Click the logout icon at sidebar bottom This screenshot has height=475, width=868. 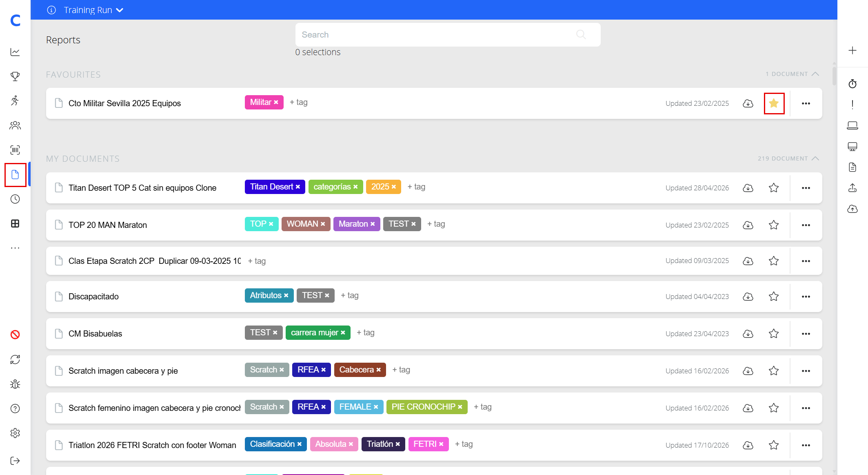coord(15,461)
